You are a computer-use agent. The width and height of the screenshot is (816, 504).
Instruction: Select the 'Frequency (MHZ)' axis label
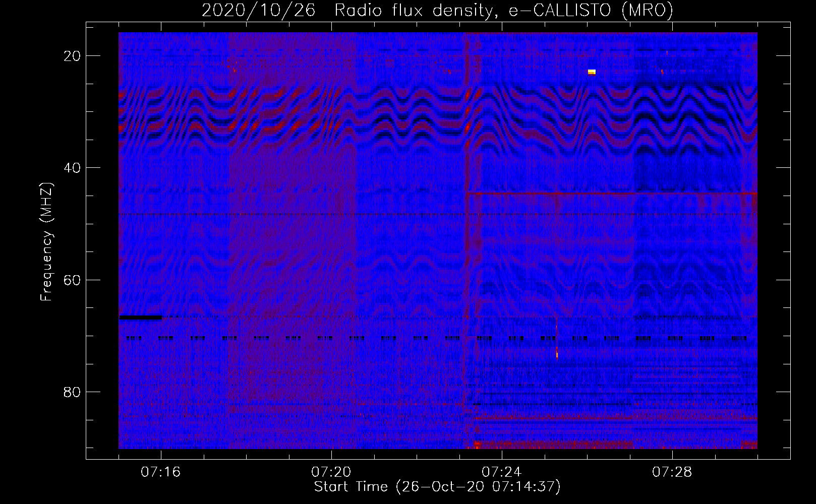click(x=46, y=242)
